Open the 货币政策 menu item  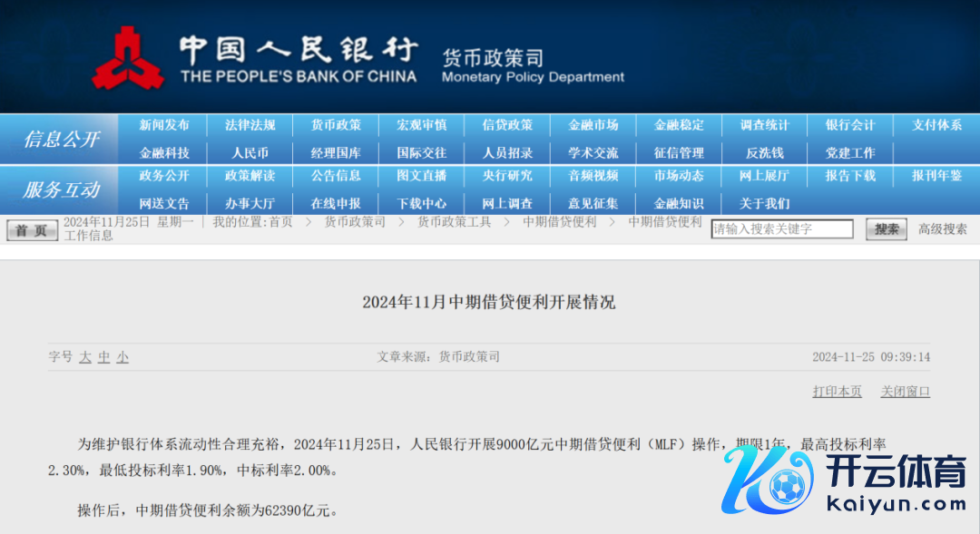coord(336,125)
